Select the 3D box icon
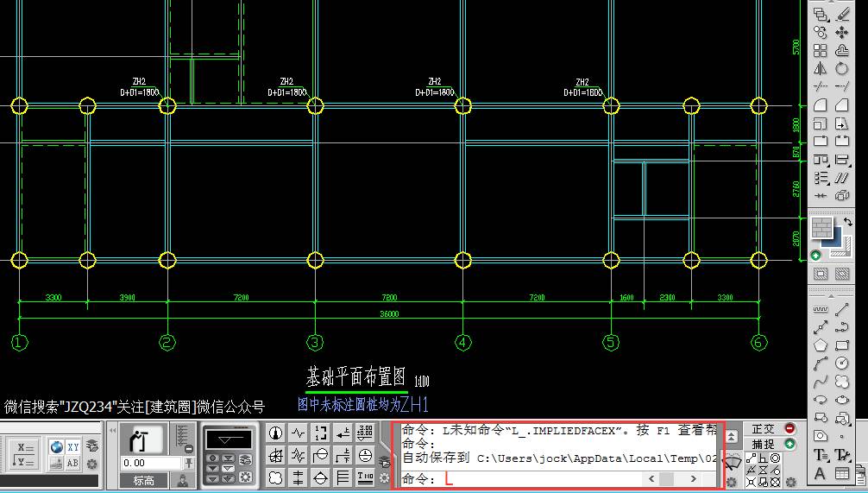The width and height of the screenshot is (868, 493). (x=842, y=195)
